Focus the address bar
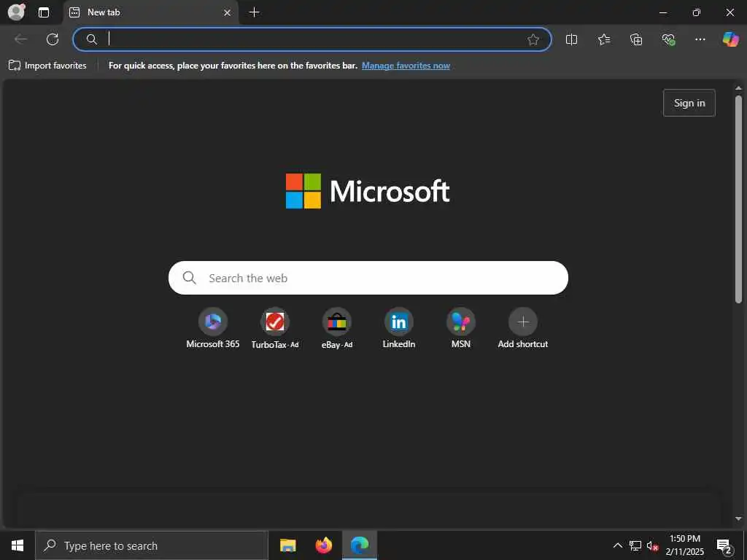 pos(312,39)
